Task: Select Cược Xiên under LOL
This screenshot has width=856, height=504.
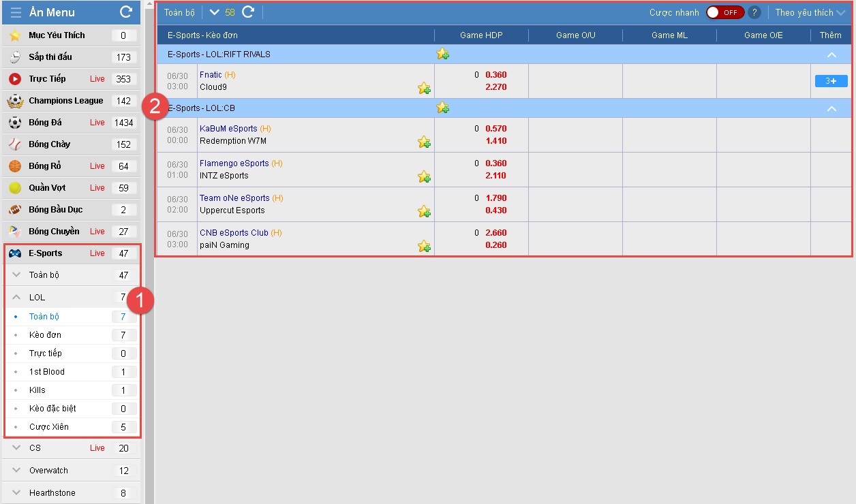Action: point(48,427)
